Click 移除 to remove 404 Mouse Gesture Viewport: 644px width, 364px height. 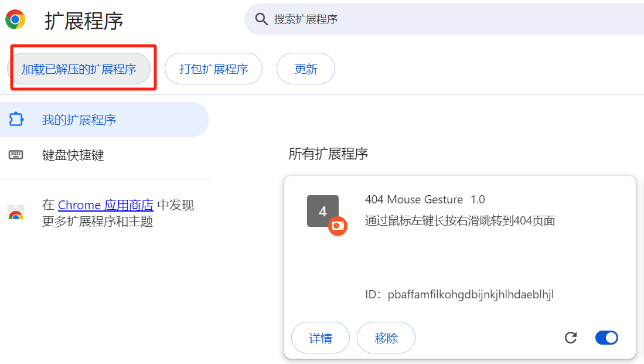386,338
